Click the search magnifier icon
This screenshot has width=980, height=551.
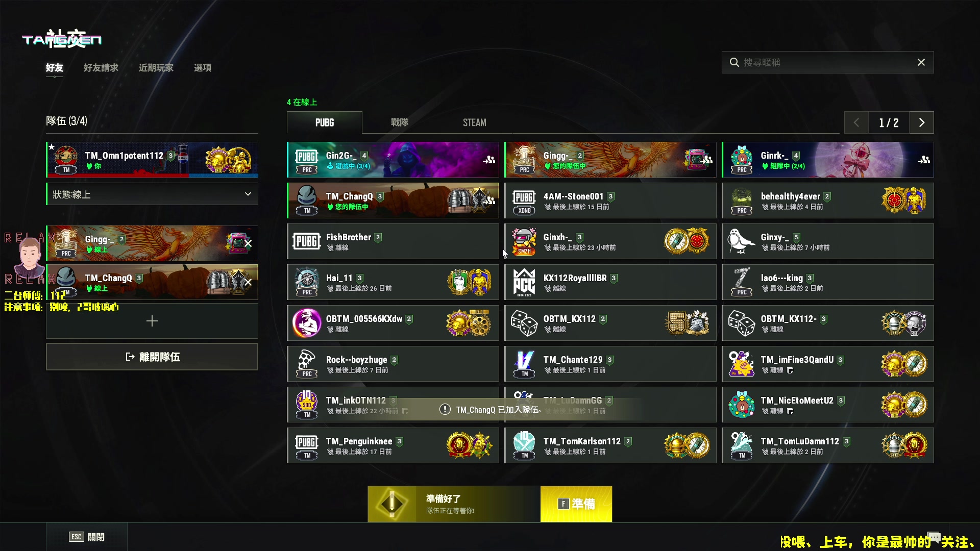click(734, 62)
